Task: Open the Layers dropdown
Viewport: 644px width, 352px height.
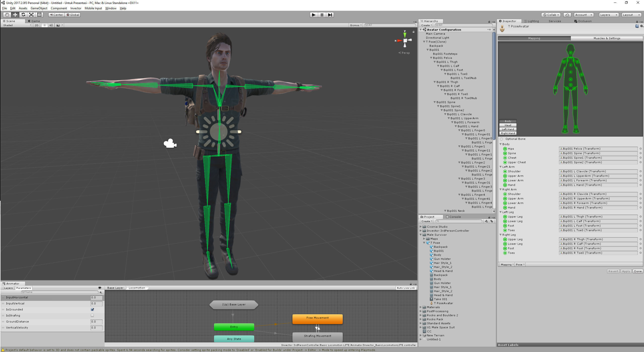Action: (x=608, y=15)
